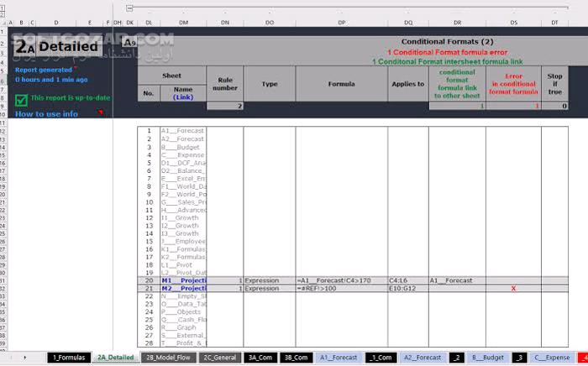Image resolution: width=588 pixels, height=366 pixels.
Task: Open the _1_Com sheet tab
Action: point(381,358)
